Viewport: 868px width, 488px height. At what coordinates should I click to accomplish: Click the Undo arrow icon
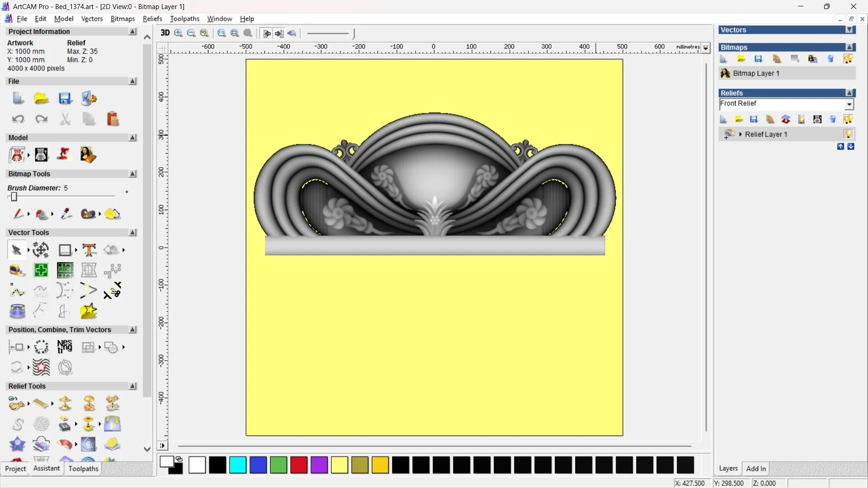tap(18, 119)
